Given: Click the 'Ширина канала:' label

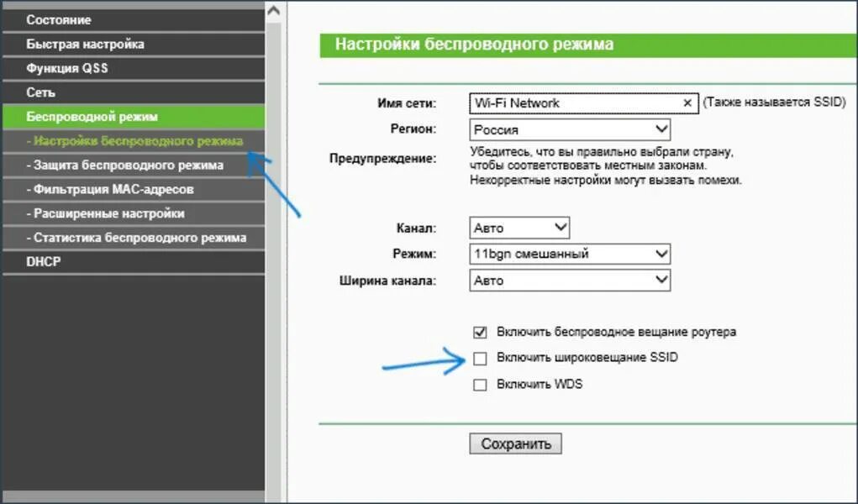Looking at the screenshot, I should coord(388,281).
